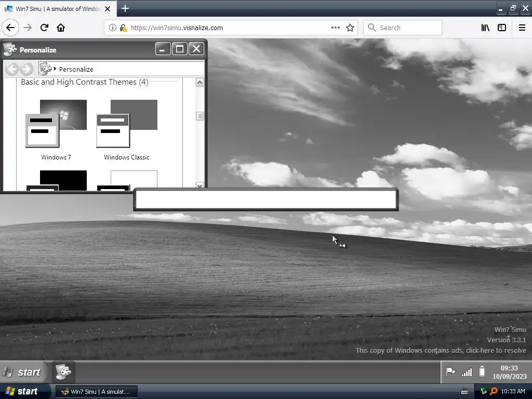Open a new browser tab
532x399 pixels.
coord(125,8)
